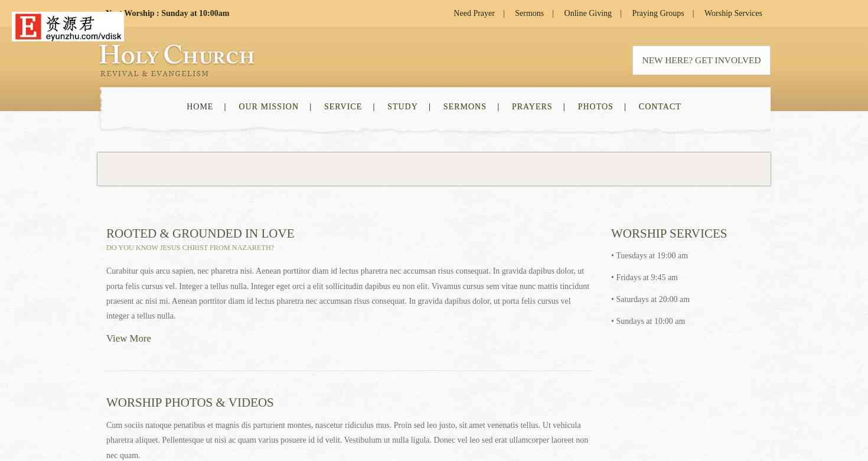Open the CONTACT menu item
The width and height of the screenshot is (868, 461).
tap(660, 107)
